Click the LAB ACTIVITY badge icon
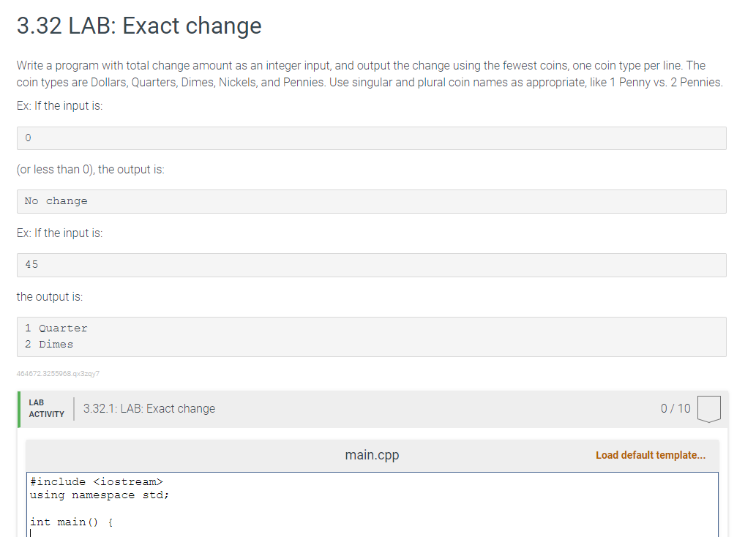The height and width of the screenshot is (537, 756). click(45, 408)
